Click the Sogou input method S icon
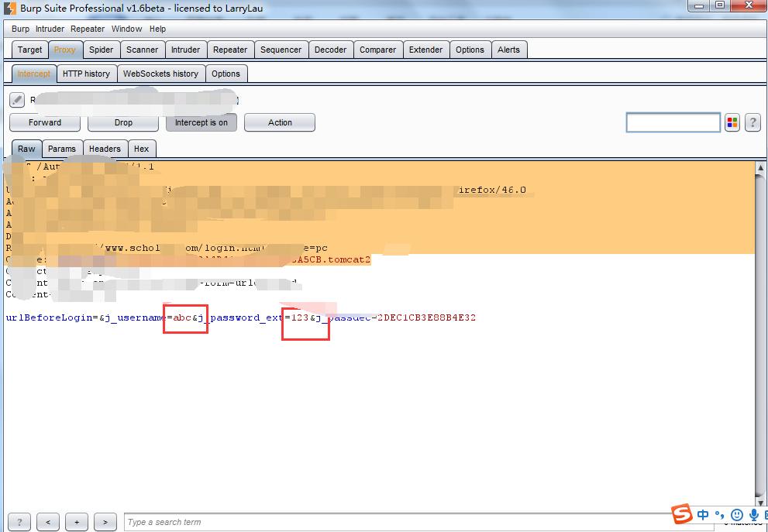768x532 pixels. (681, 513)
